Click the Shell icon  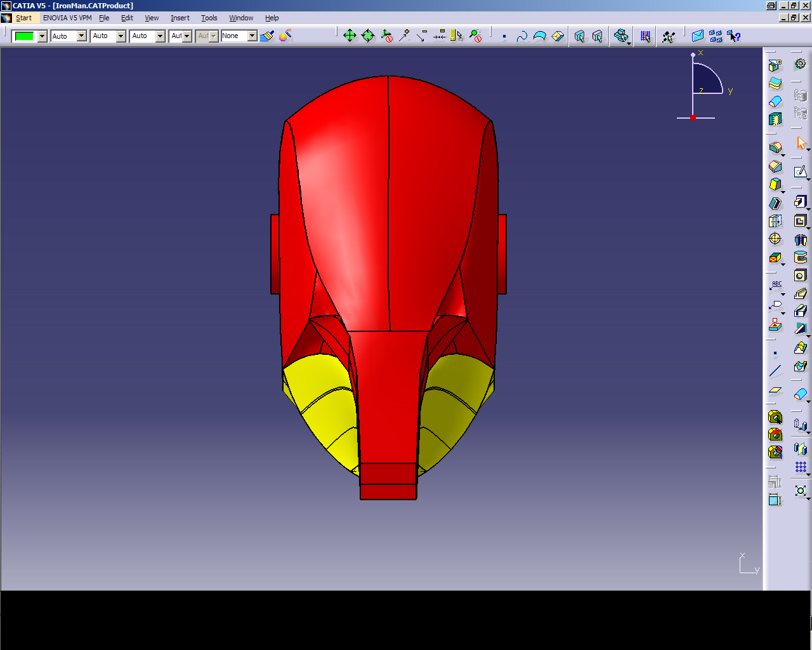point(775,203)
